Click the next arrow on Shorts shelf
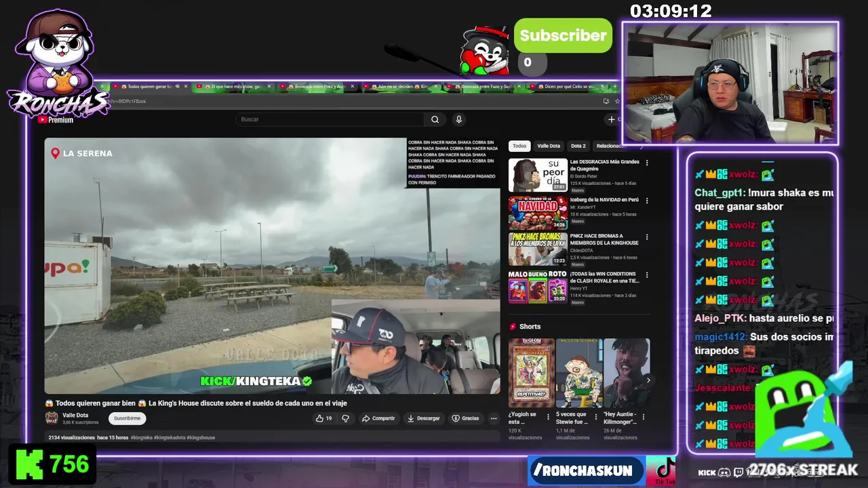The image size is (868, 488). click(x=648, y=380)
